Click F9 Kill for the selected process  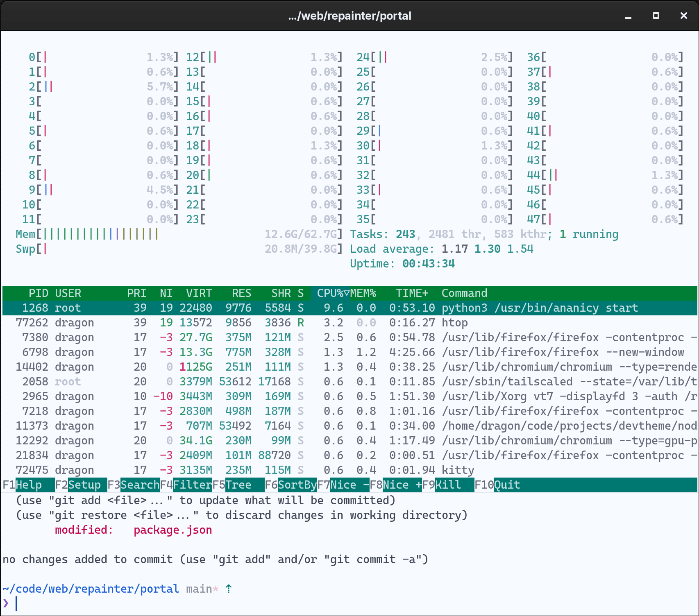[x=448, y=485]
